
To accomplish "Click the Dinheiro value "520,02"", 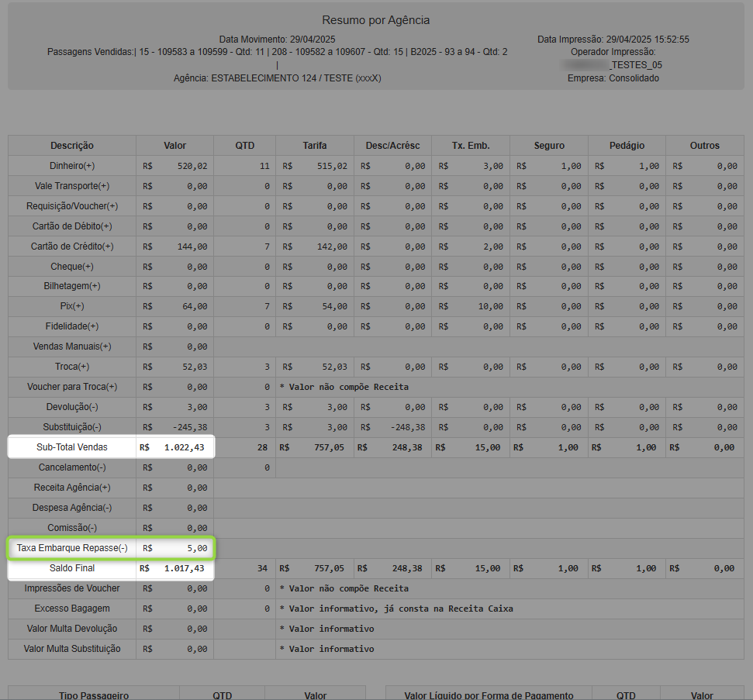I will (x=192, y=166).
